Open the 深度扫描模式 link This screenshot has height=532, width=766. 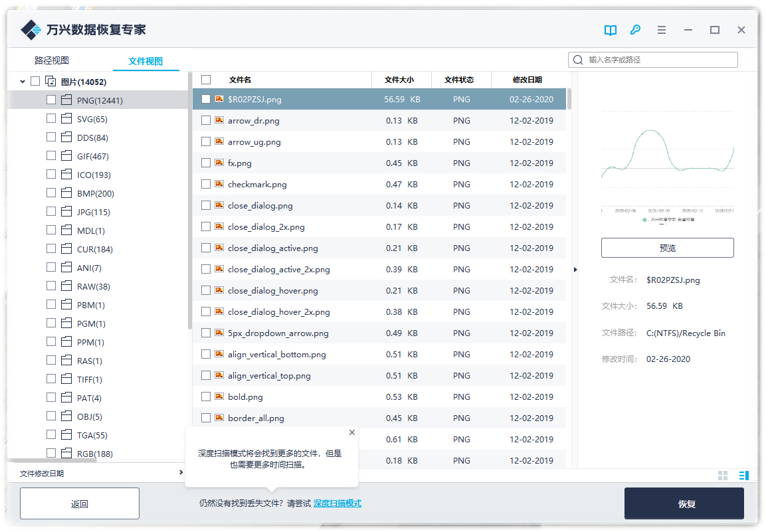[x=337, y=503]
